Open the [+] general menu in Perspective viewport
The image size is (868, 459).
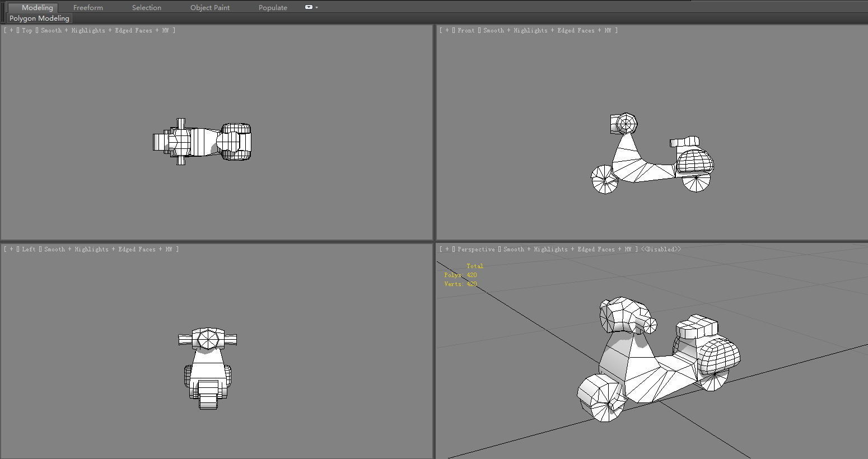click(x=447, y=249)
